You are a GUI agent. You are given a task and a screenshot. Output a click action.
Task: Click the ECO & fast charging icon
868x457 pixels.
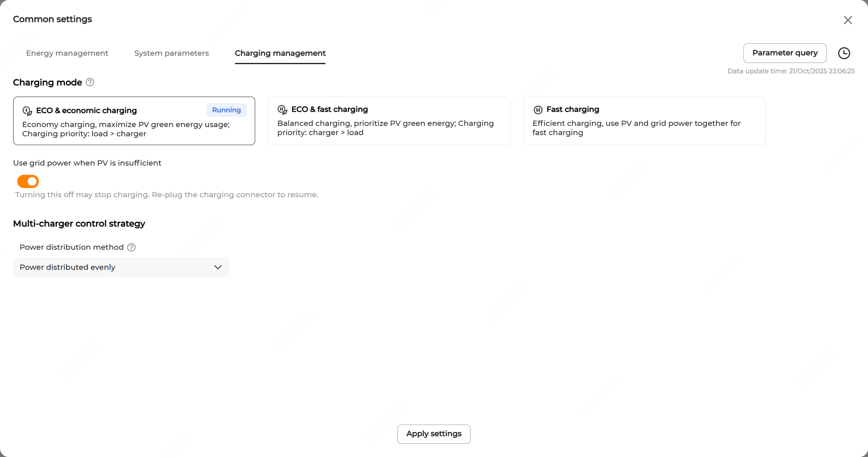coord(282,110)
